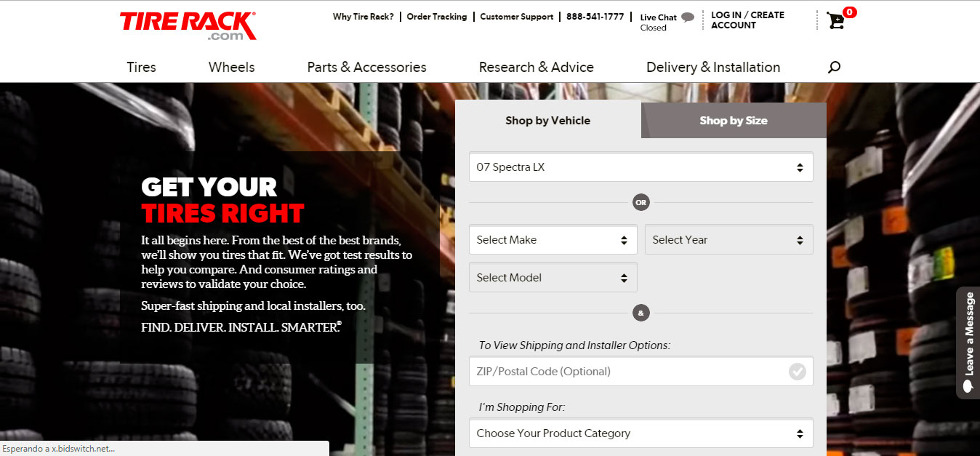
Task: Open the Leave a Message side tab
Action: (968, 343)
